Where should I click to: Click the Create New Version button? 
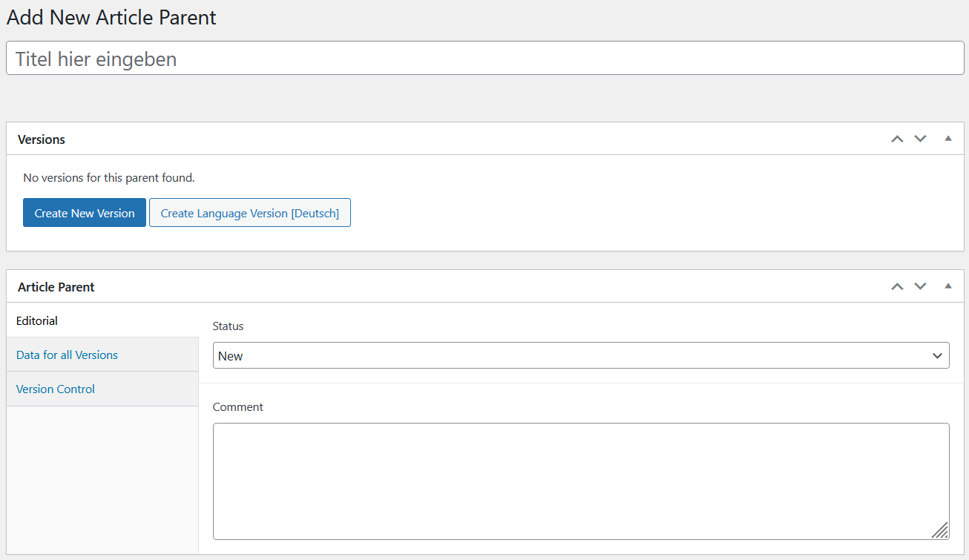85,213
